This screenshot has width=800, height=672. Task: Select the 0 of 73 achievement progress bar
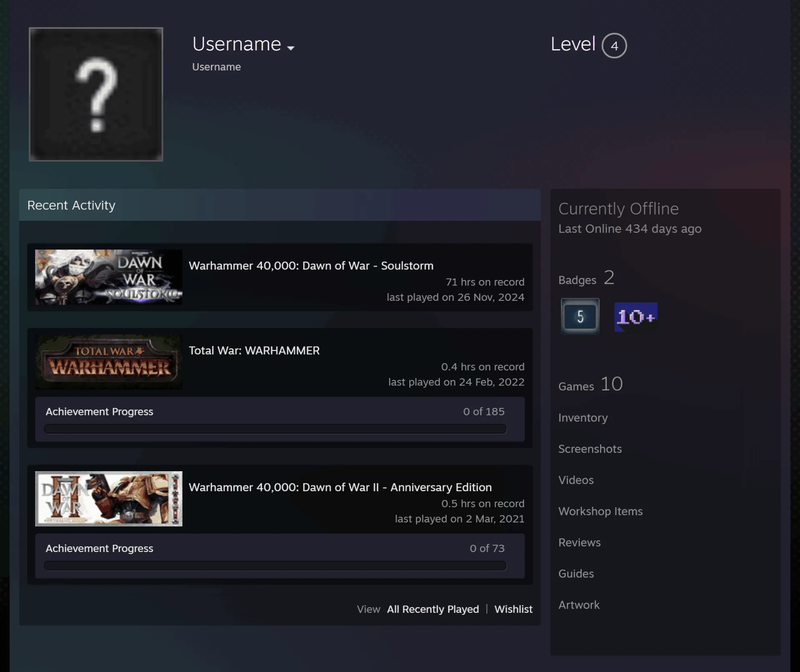click(x=275, y=566)
